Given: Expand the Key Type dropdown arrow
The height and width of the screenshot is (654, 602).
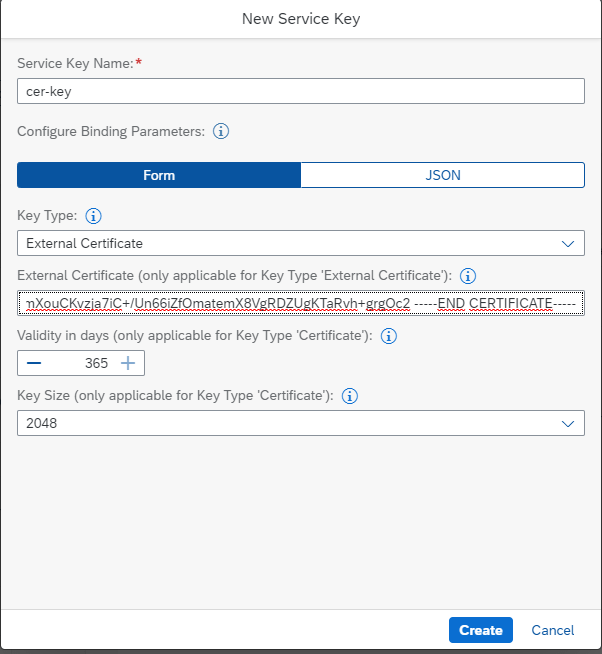Looking at the screenshot, I should 568,243.
